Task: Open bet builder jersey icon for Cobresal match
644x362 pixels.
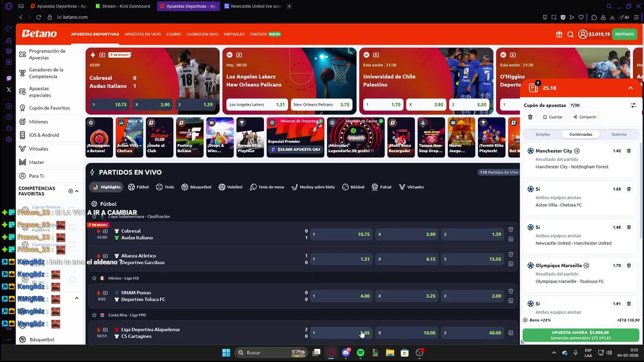Action: point(511,230)
